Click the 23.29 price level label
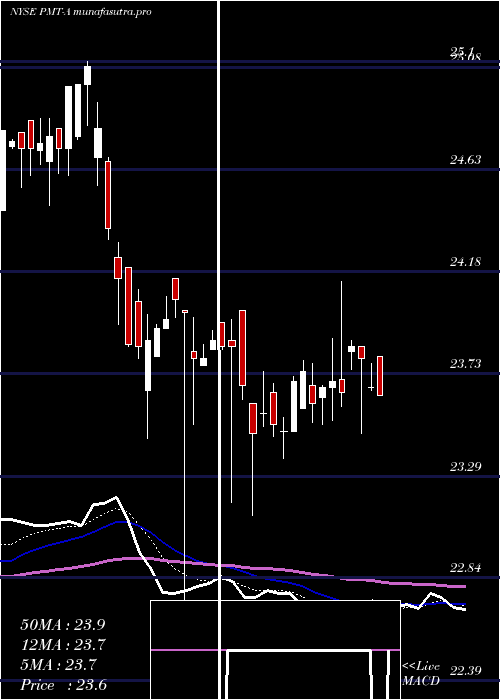The height and width of the screenshot is (700, 500). point(465,467)
